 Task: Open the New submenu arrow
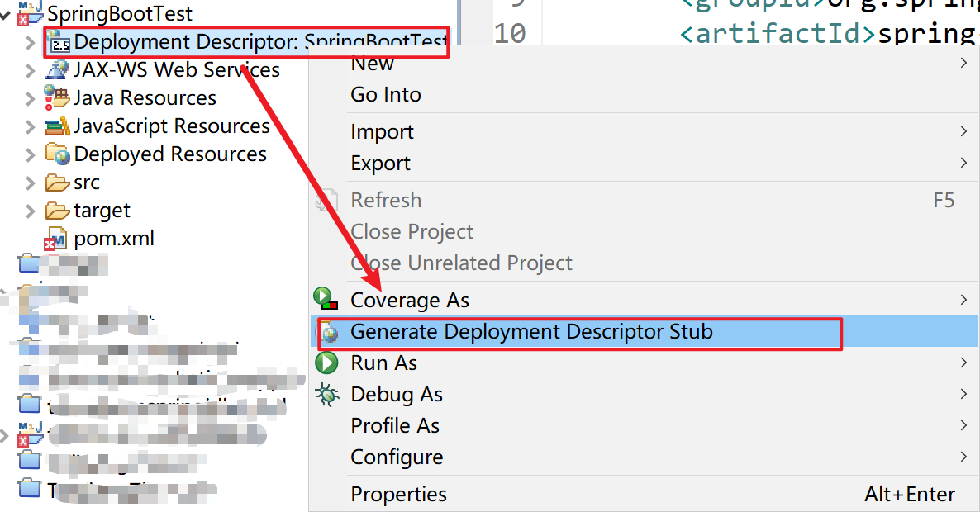(963, 64)
